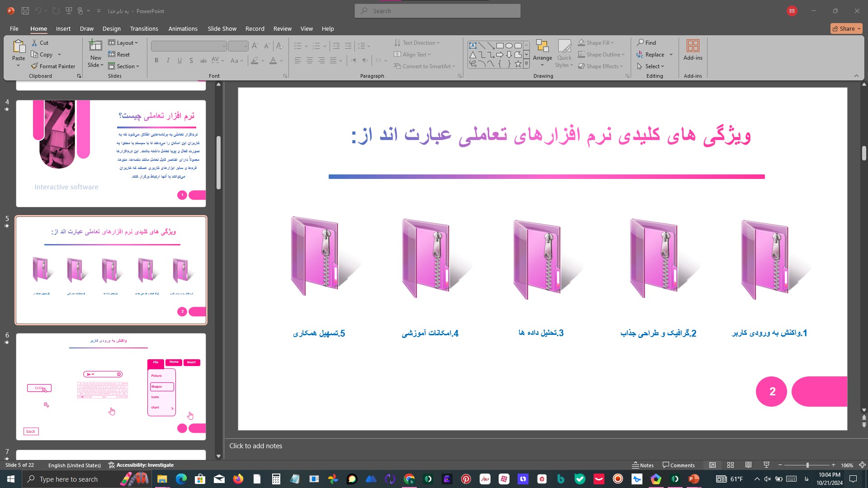The width and height of the screenshot is (868, 488).
Task: Click the Cut scissors icon
Action: tap(34, 43)
